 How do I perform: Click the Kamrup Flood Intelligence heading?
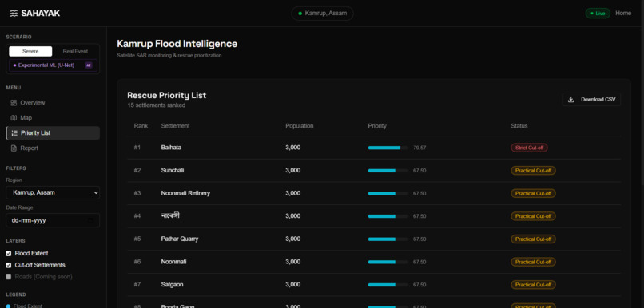pos(177,44)
